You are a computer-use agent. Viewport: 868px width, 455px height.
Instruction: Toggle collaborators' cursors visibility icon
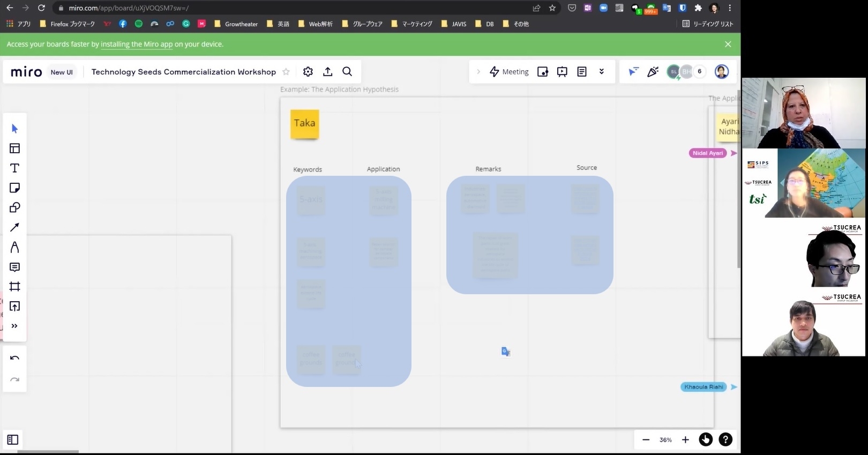(x=633, y=72)
